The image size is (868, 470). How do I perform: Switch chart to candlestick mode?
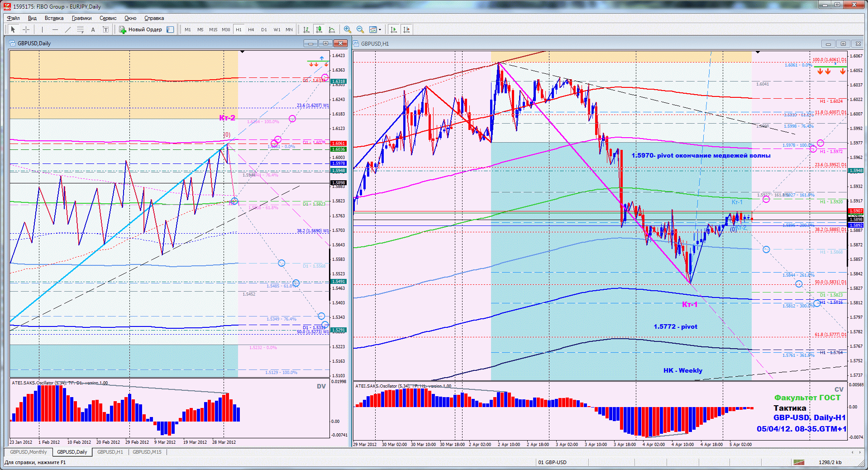click(x=319, y=29)
